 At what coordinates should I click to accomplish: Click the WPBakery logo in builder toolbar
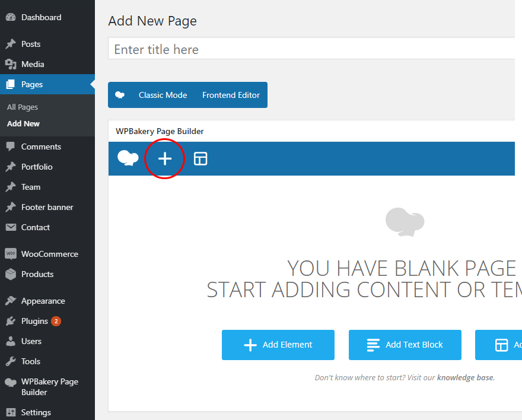pos(128,158)
